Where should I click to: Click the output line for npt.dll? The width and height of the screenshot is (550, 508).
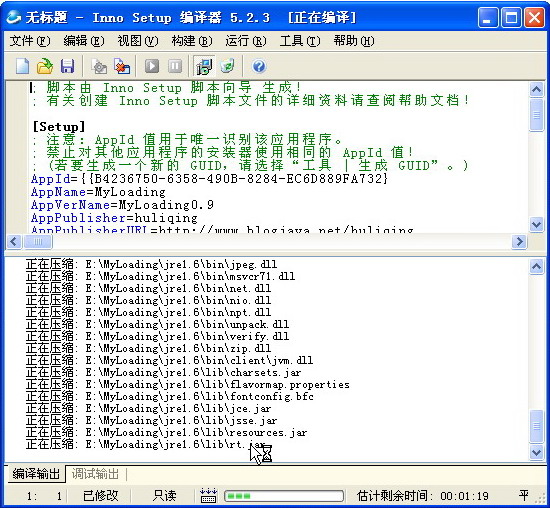(148, 312)
